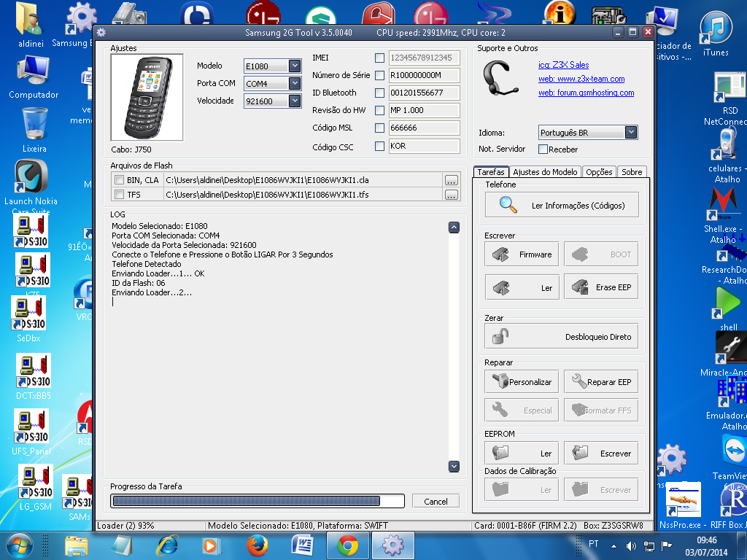Open the Personalizar repair button
Screen dimensions: 747x560
coord(522,382)
